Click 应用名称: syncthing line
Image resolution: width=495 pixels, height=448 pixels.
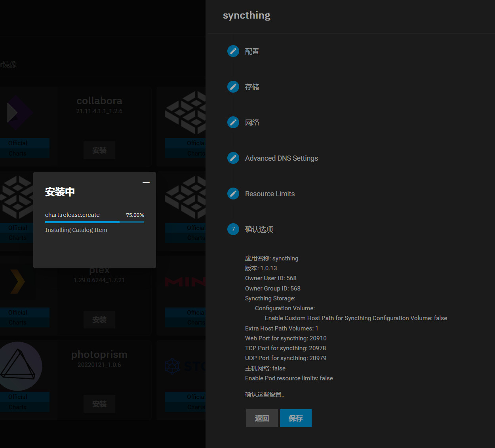point(272,258)
